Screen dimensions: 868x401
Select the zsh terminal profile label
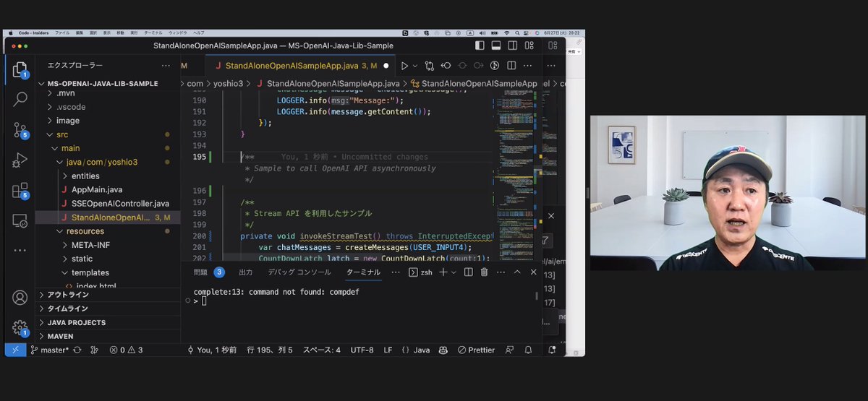[420, 272]
